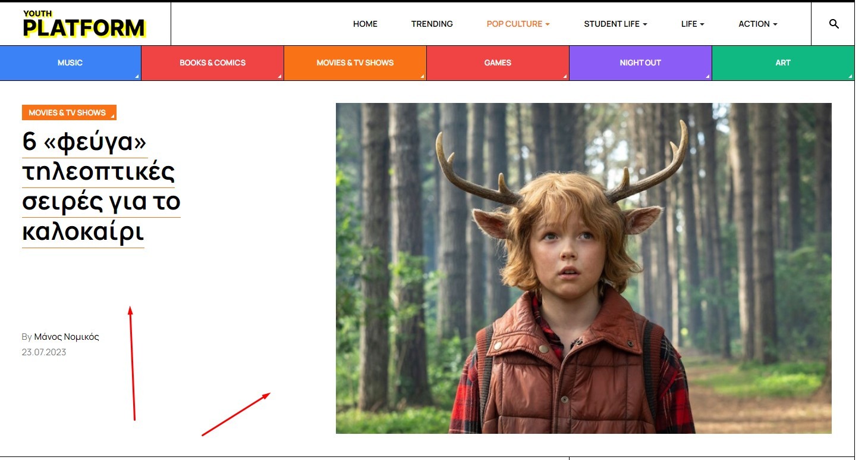
Task: Click the featured image of boy with antlers
Action: [x=583, y=268]
